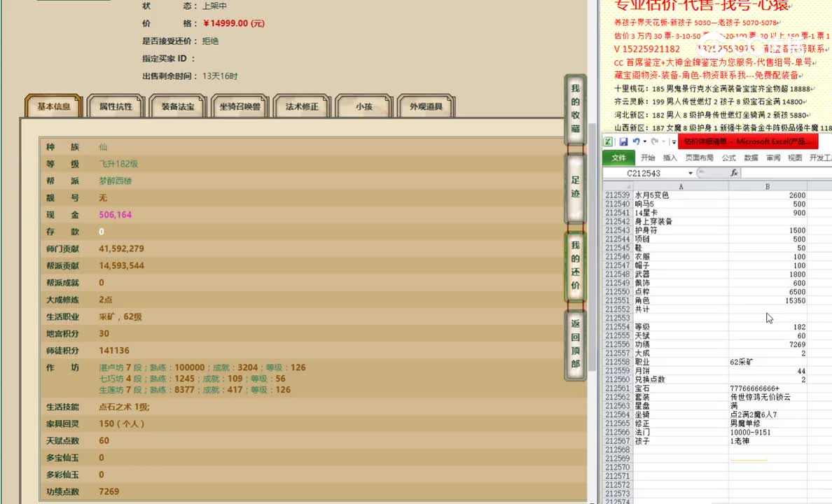Redo the action in Excel toolbar
The image size is (832, 504).
tap(655, 141)
